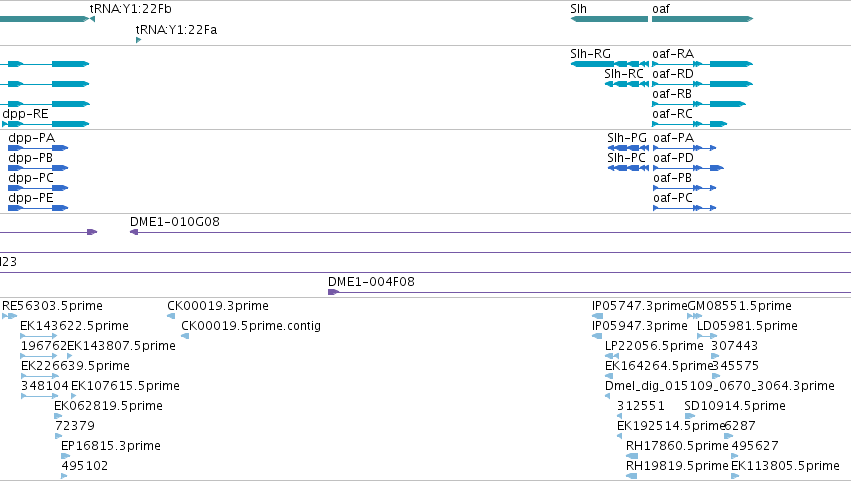Screen dimensions: 851x481
Task: Select the Slh gene feature bar
Action: coord(609,19)
